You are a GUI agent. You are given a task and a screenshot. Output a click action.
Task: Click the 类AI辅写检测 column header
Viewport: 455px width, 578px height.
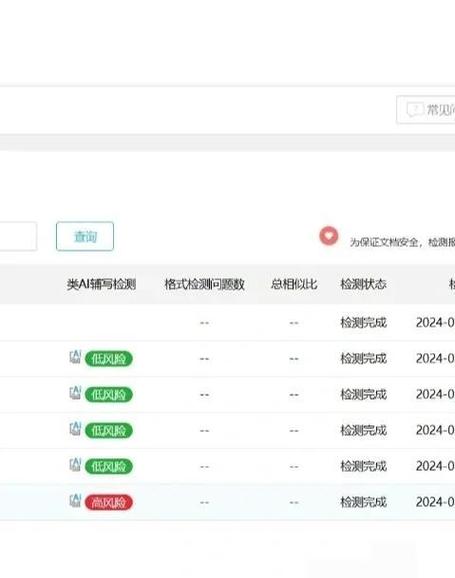coord(101,284)
